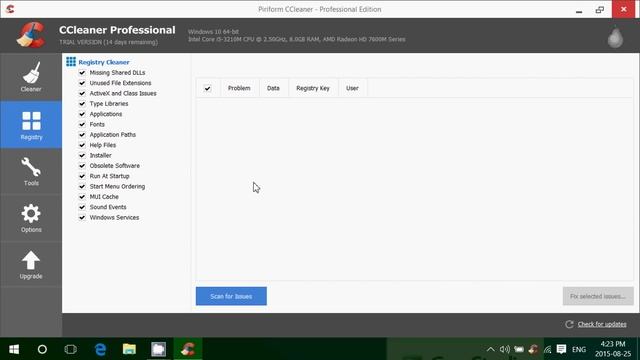Viewport: 640px width, 360px height.
Task: Open the Check for updates link
Action: pos(602,324)
